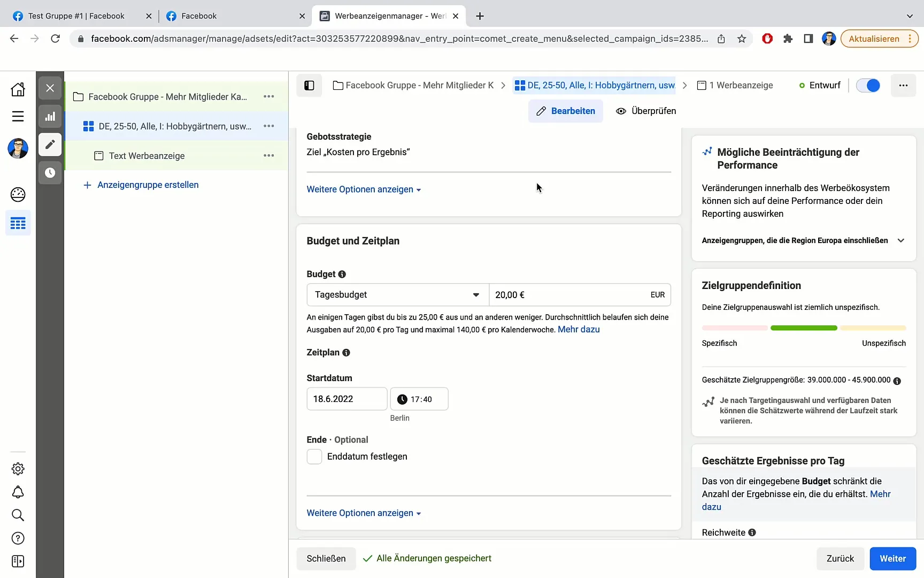Click the blue Weiter button

coord(892,558)
